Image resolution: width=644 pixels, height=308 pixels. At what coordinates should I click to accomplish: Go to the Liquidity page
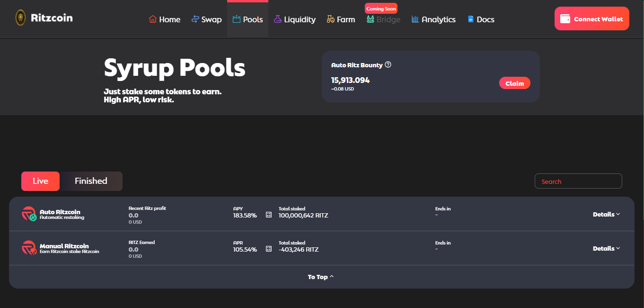[x=294, y=19]
